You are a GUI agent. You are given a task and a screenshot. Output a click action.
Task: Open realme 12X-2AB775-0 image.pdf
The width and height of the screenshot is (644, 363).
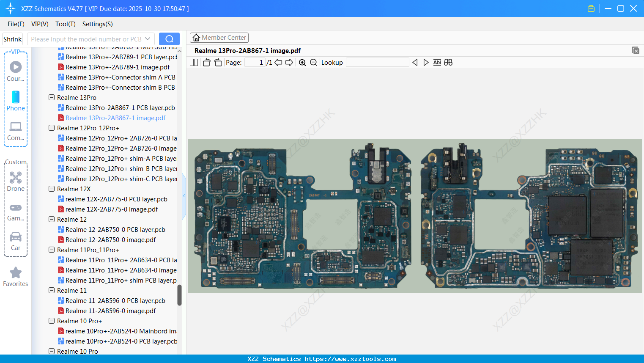[x=108, y=209]
